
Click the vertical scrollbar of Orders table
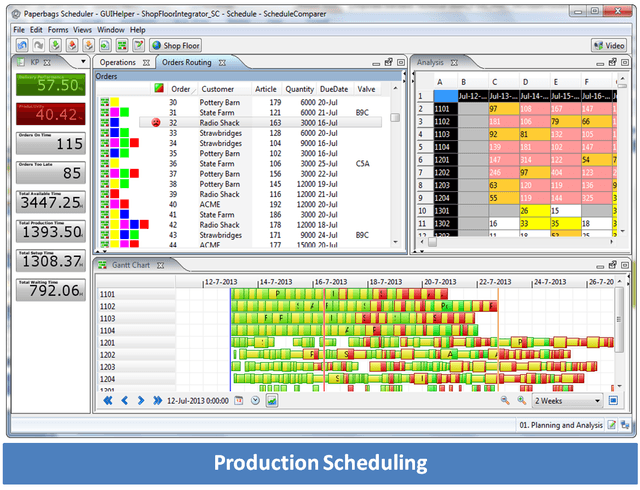click(395, 167)
